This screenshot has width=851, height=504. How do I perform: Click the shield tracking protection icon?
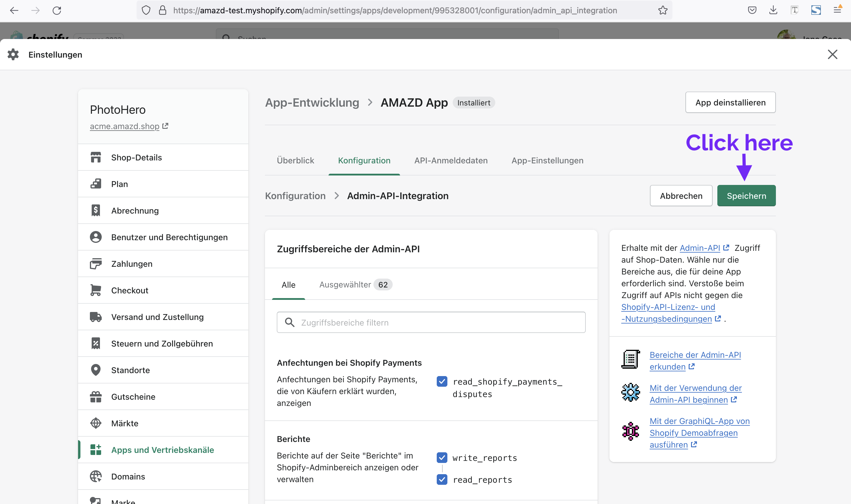point(146,11)
